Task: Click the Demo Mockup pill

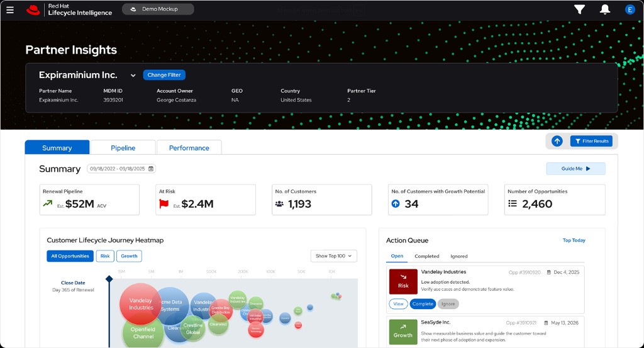Action: click(158, 9)
